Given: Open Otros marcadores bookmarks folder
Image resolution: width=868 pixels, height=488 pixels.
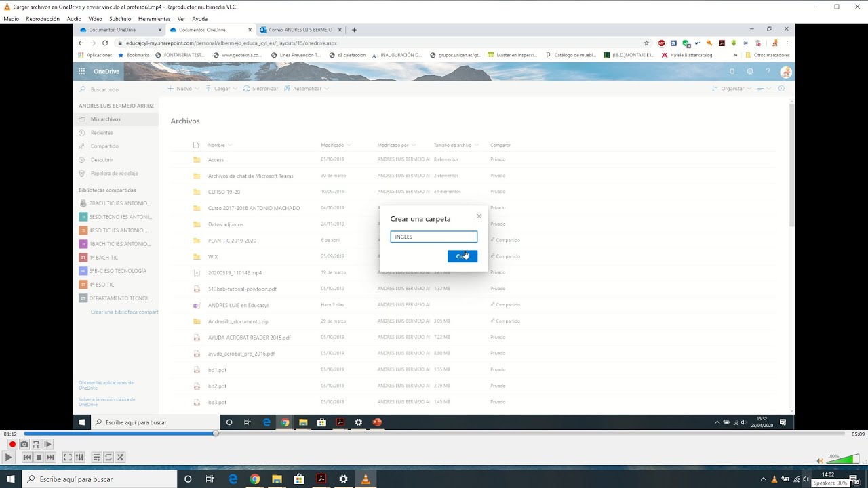Looking at the screenshot, I should pyautogui.click(x=768, y=55).
